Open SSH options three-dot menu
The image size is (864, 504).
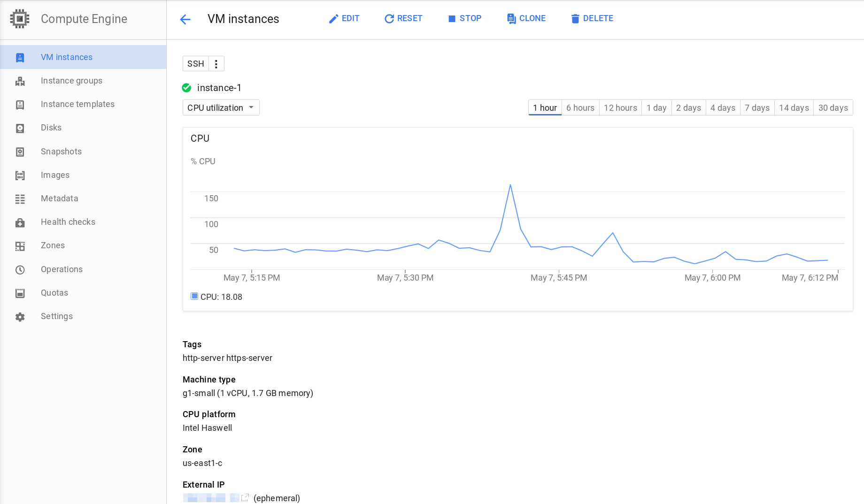tap(216, 64)
